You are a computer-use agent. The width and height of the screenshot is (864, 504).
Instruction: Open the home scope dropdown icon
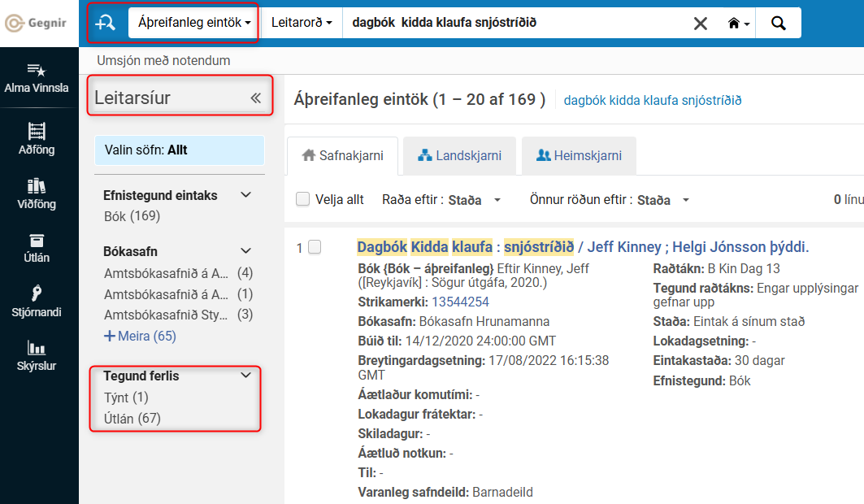[x=738, y=23]
